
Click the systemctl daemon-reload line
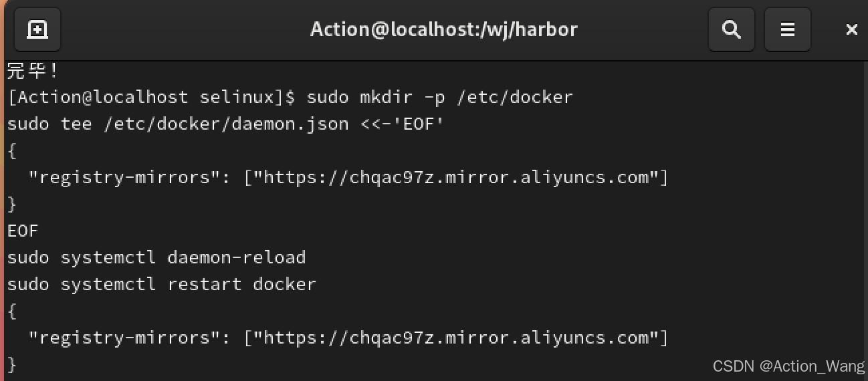coord(156,257)
